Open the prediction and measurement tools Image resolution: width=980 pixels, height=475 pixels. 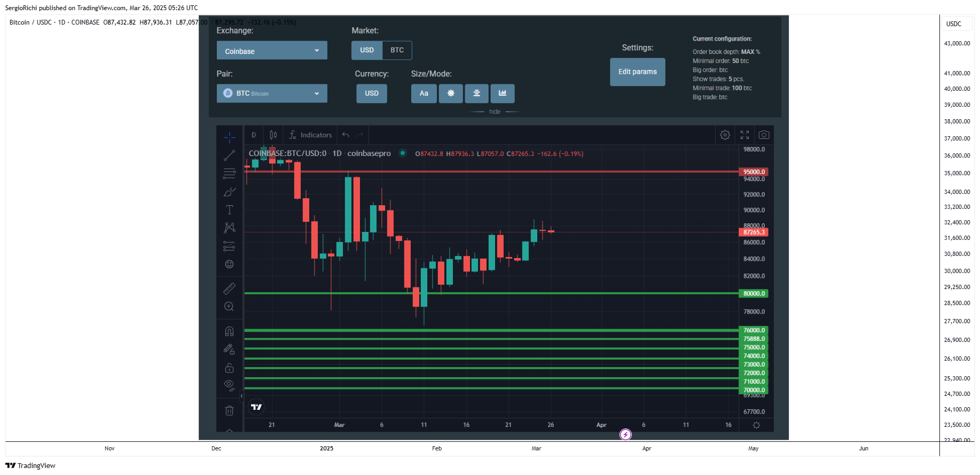[229, 246]
